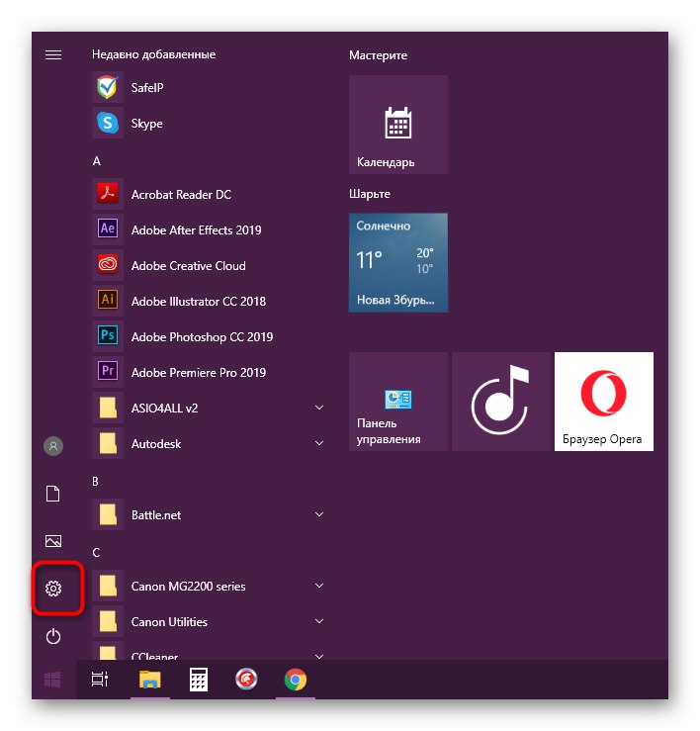Launch Браузер Opera tile
The image size is (700, 731).
604,402
